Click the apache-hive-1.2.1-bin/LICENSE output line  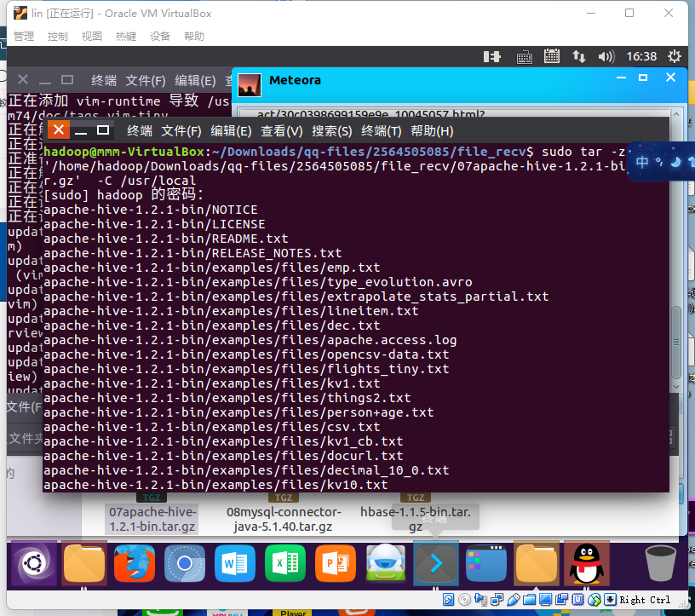(x=154, y=224)
